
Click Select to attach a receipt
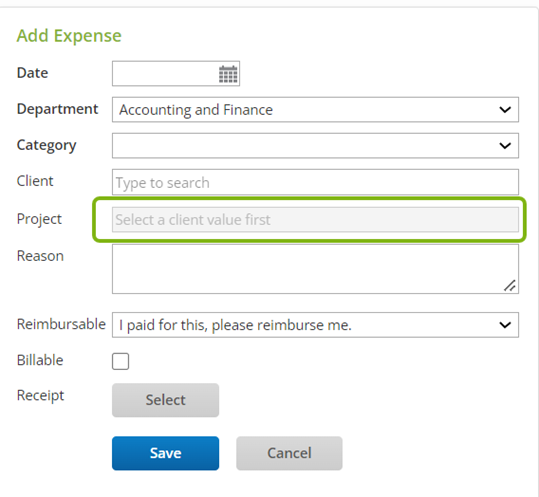(x=165, y=400)
